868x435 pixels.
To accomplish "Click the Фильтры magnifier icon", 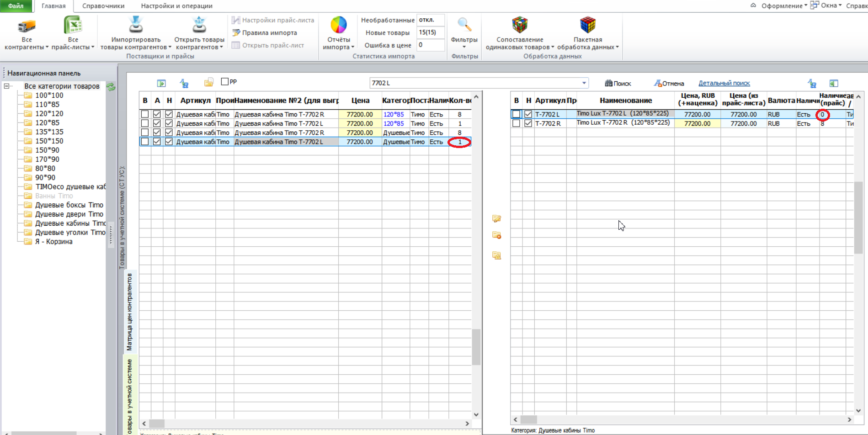I will click(464, 25).
